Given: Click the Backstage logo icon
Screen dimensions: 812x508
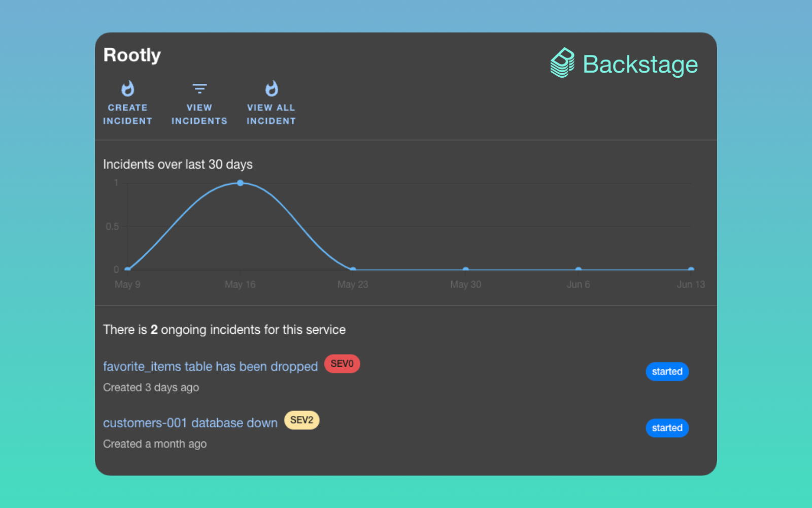Looking at the screenshot, I should 561,62.
